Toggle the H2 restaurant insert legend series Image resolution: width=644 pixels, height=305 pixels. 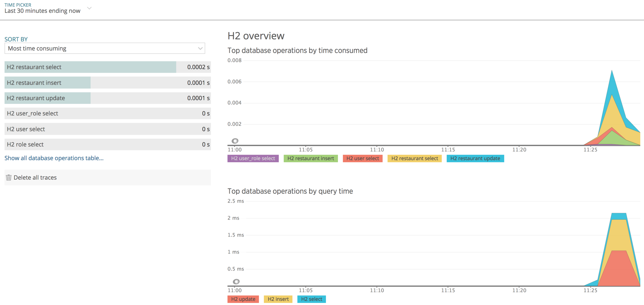tap(310, 158)
